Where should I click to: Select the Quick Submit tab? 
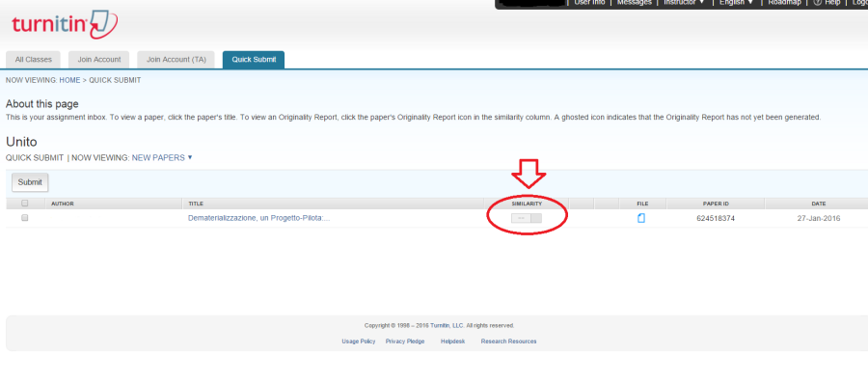point(254,60)
